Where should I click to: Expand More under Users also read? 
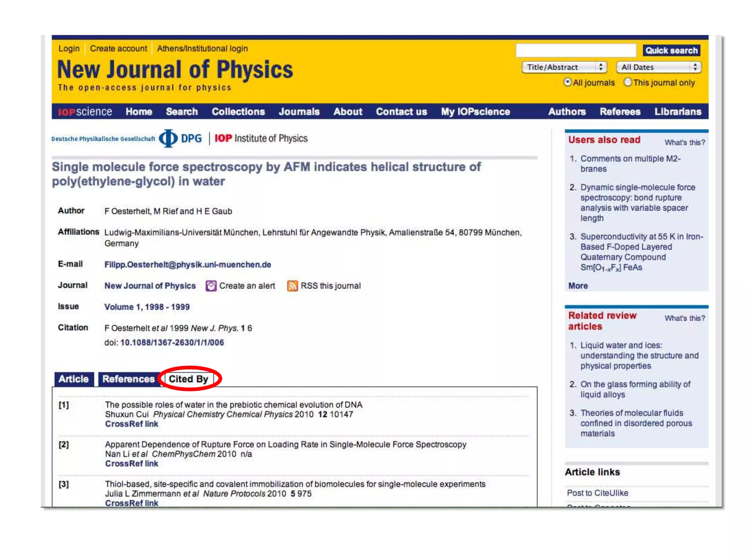click(578, 286)
